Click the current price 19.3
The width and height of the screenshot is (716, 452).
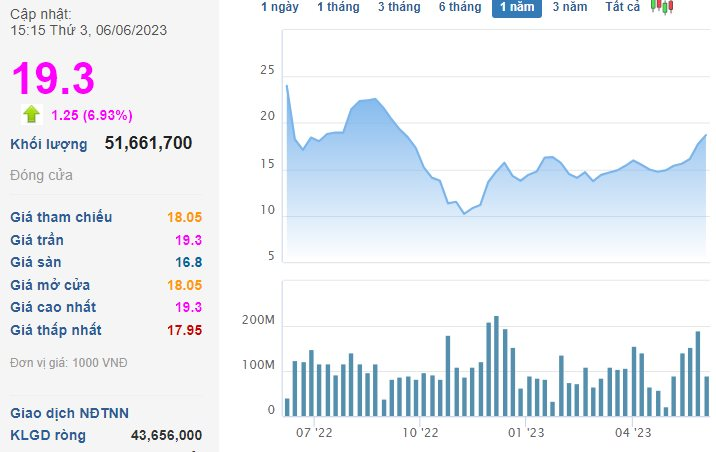(x=53, y=78)
